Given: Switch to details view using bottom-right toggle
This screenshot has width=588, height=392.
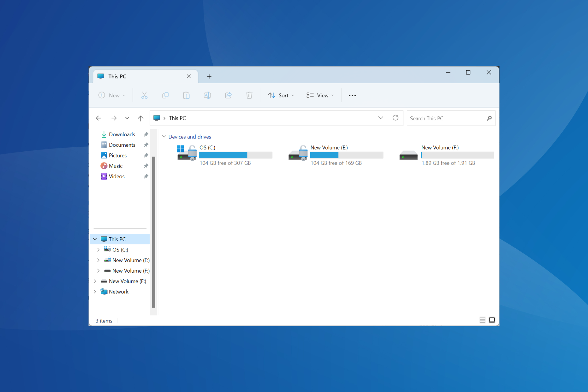Looking at the screenshot, I should [482, 320].
